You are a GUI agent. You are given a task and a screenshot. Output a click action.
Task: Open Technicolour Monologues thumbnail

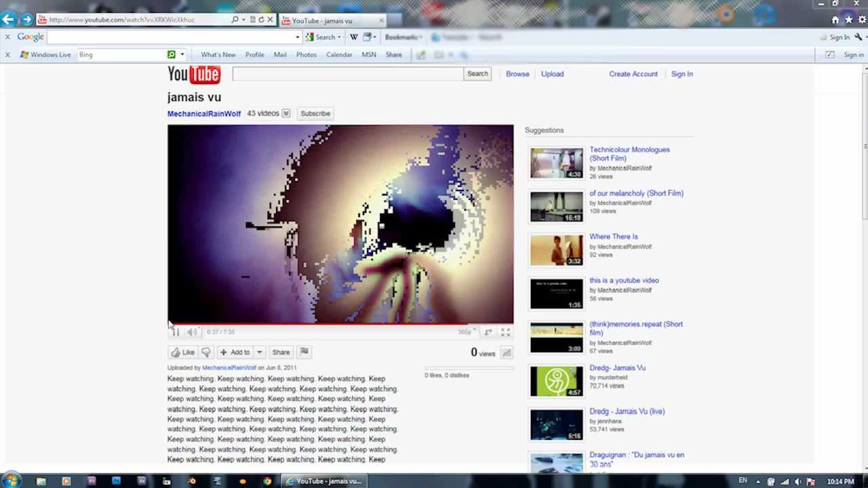click(556, 163)
